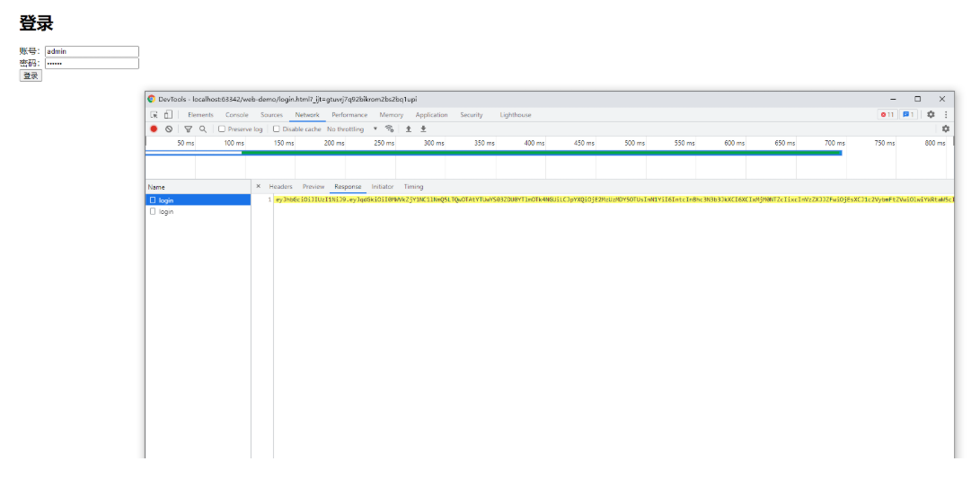The height and width of the screenshot is (488, 980).
Task: Enable the Disable cache checkbox
Action: point(277,129)
